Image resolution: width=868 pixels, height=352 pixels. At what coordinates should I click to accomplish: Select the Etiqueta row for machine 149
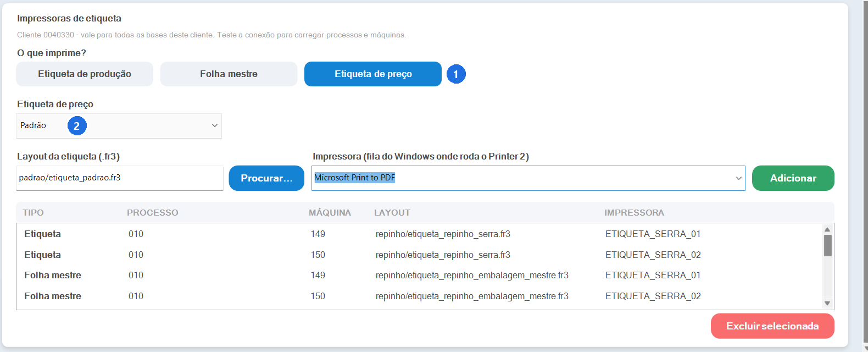[419, 234]
